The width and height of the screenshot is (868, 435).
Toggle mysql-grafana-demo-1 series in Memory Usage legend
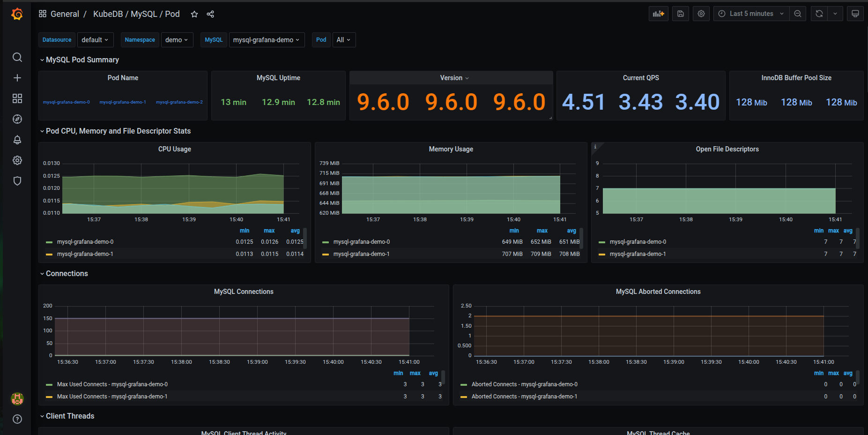click(362, 254)
